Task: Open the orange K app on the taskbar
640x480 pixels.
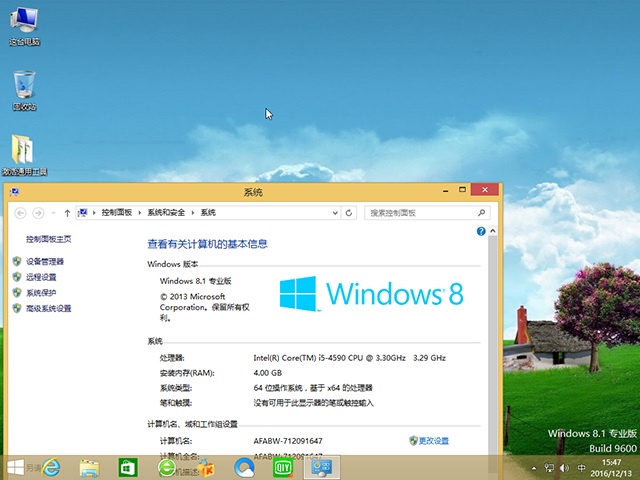Action: point(205,467)
